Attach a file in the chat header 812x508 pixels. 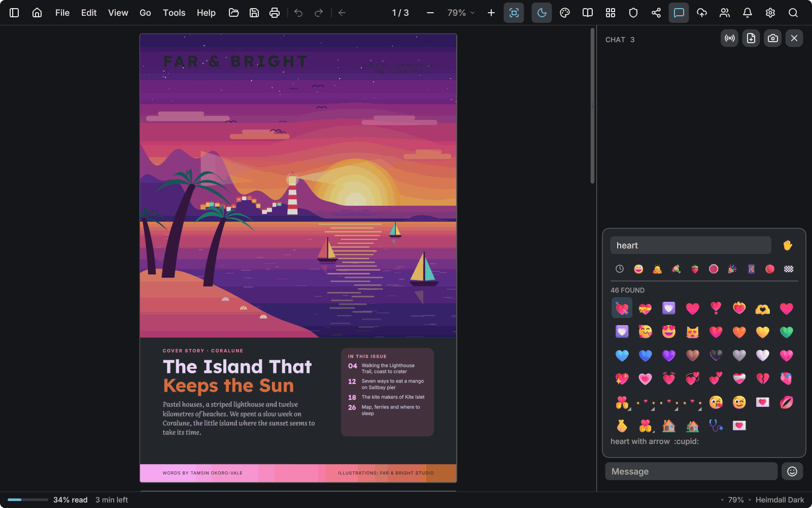pyautogui.click(x=751, y=38)
